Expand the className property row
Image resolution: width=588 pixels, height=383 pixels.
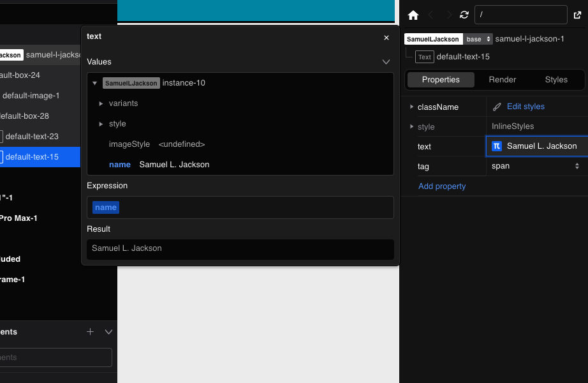(x=411, y=107)
